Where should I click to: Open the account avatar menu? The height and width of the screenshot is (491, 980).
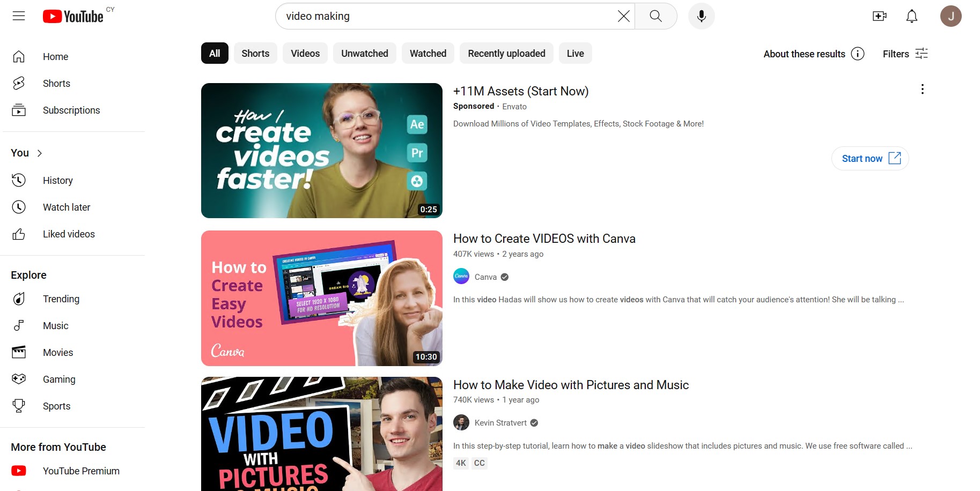tap(950, 16)
